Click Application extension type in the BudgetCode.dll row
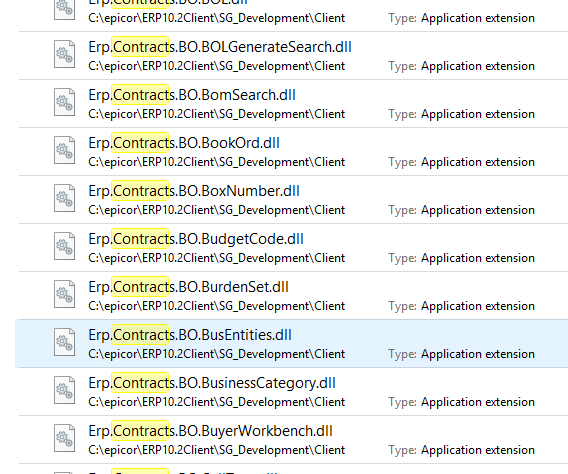This screenshot has height=474, width=568. tap(478, 258)
